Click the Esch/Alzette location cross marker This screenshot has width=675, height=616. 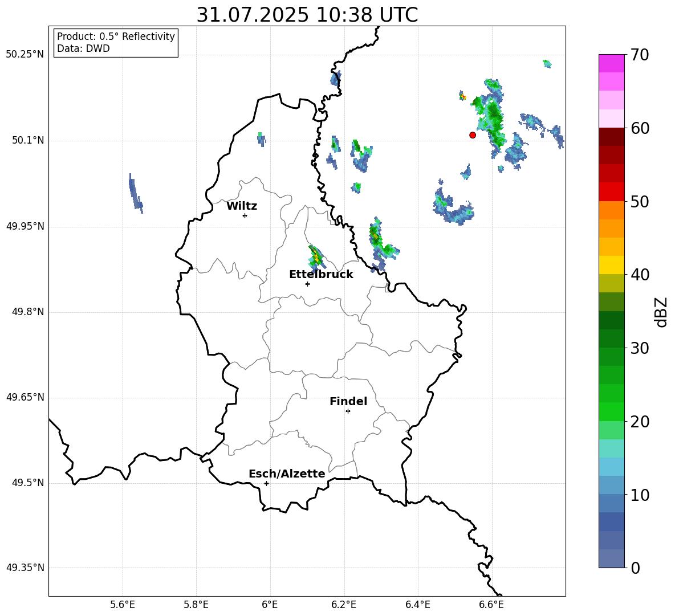(x=266, y=483)
